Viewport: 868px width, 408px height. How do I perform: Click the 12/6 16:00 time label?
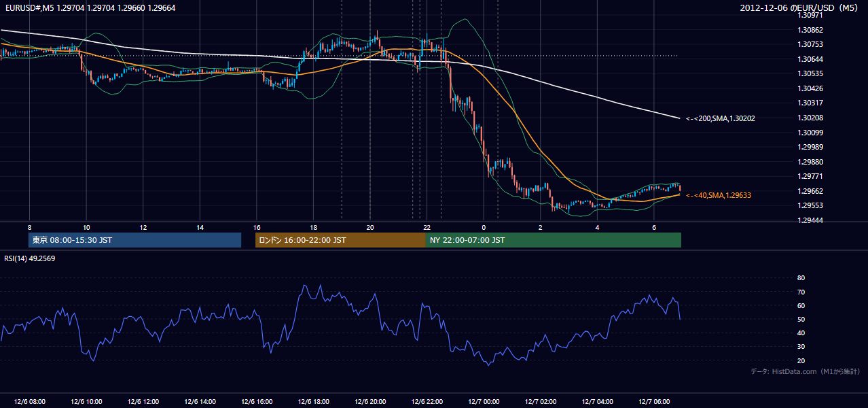point(256,402)
